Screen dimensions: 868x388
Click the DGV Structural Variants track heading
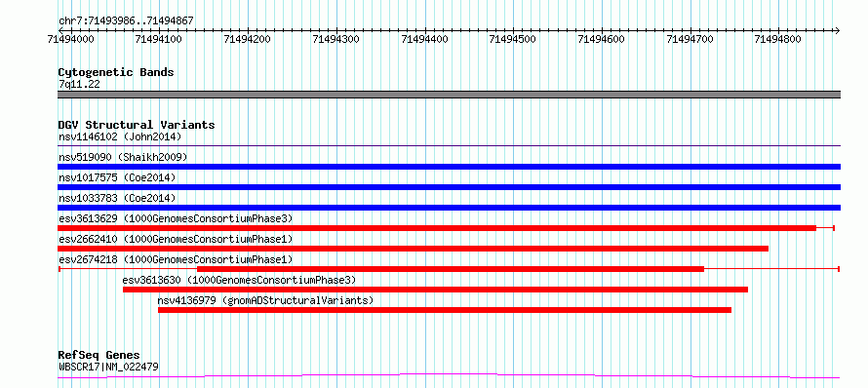pos(137,125)
